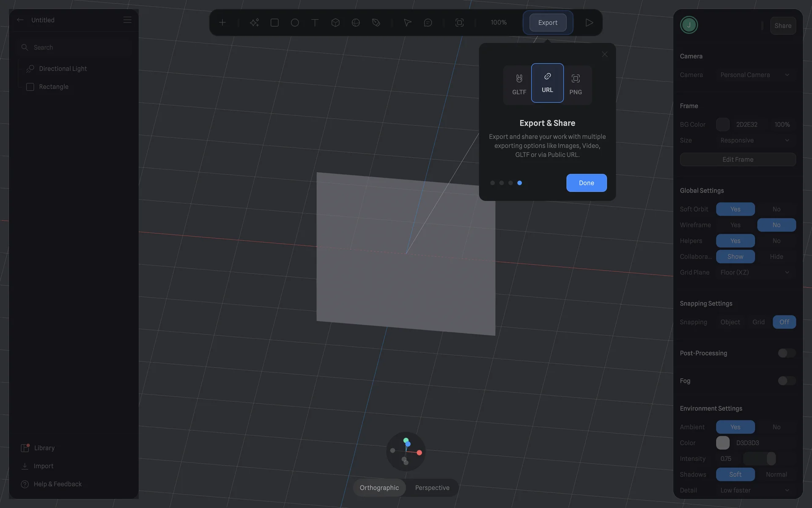
Task: Click the AI generate sparkle icon
Action: [254, 22]
